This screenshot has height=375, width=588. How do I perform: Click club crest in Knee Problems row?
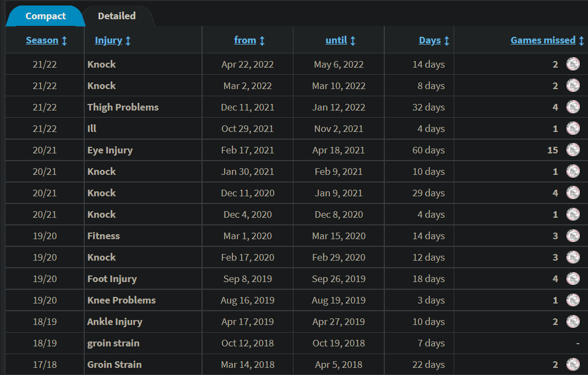[573, 300]
